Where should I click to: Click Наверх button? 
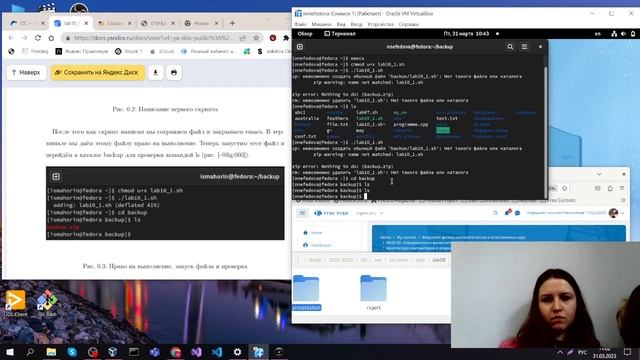click(26, 72)
